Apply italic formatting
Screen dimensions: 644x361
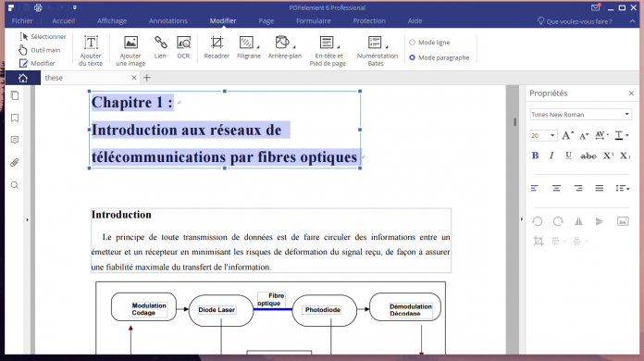551,156
